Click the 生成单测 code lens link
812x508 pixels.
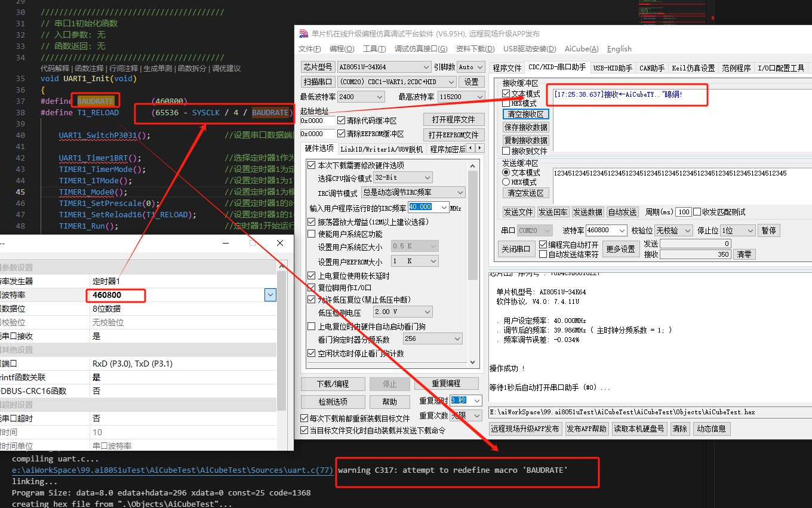coord(157,69)
